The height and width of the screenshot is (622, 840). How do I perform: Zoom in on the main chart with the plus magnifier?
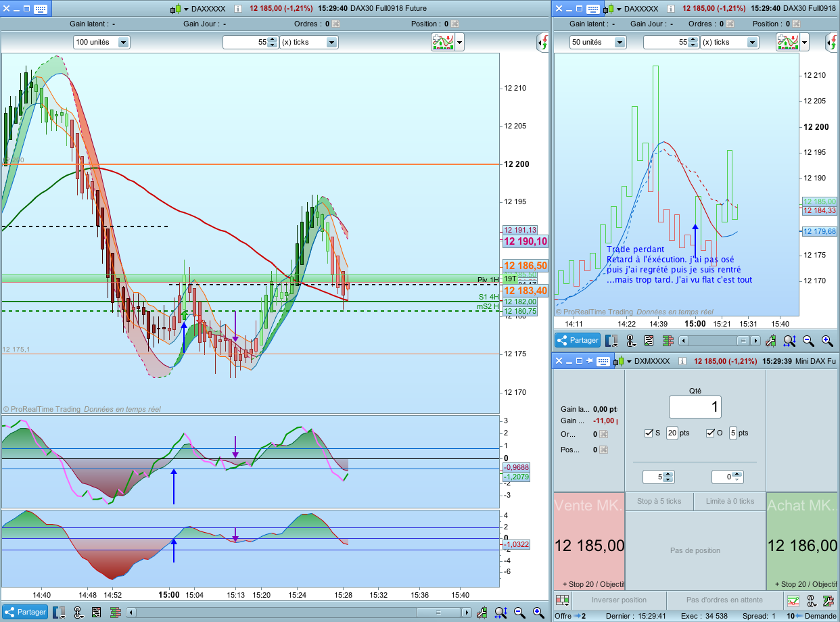(538, 613)
